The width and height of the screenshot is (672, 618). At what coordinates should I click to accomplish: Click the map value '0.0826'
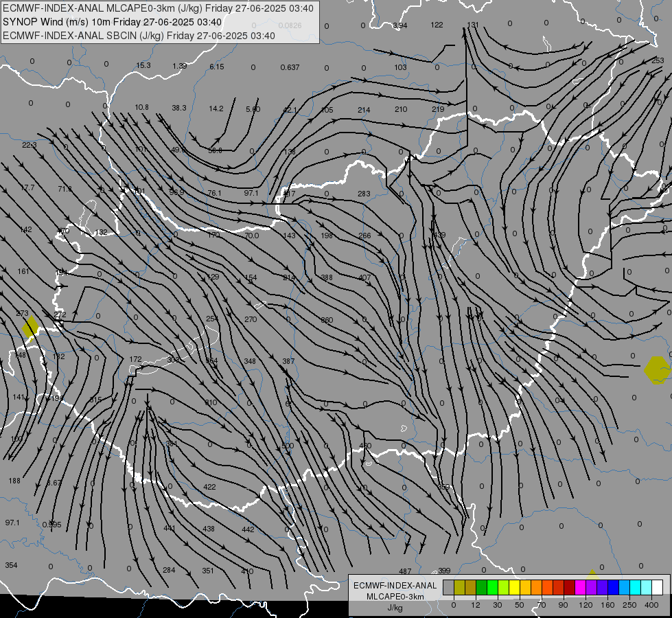[x=290, y=25]
